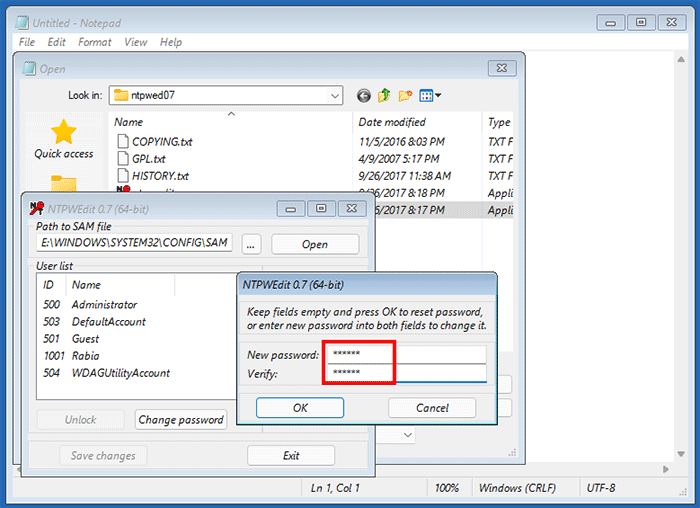Screen dimensions: 700x508
Task: Click the Notepad icon in main title bar
Action: coord(22,23)
